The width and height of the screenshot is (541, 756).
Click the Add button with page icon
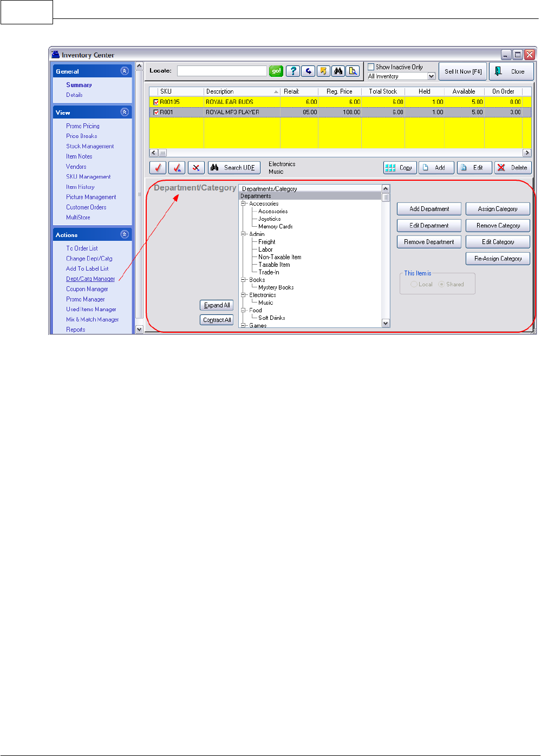tap(436, 168)
